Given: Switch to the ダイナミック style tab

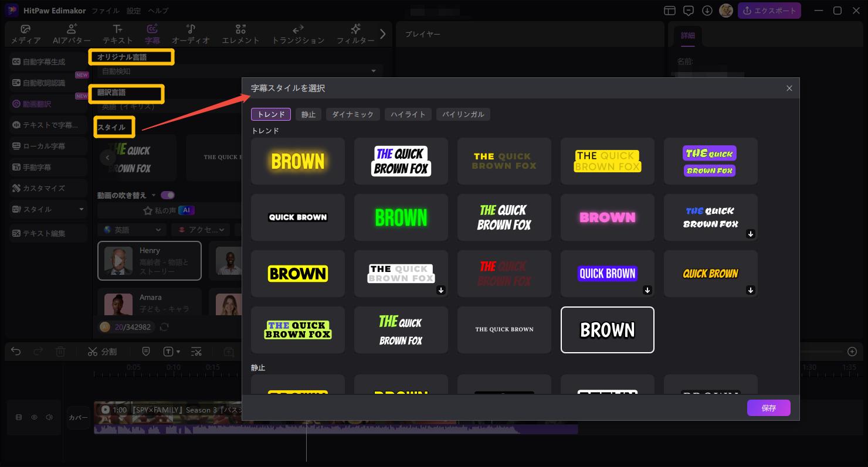Looking at the screenshot, I should point(352,114).
